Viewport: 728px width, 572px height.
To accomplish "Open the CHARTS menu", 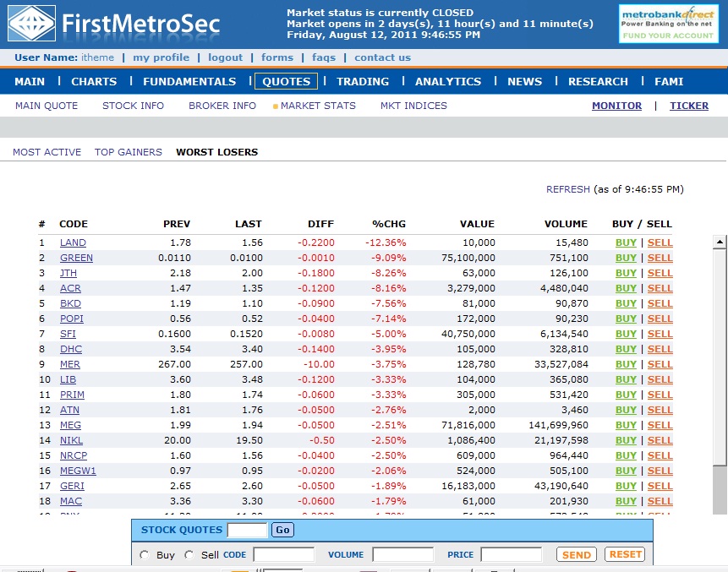I will click(94, 81).
